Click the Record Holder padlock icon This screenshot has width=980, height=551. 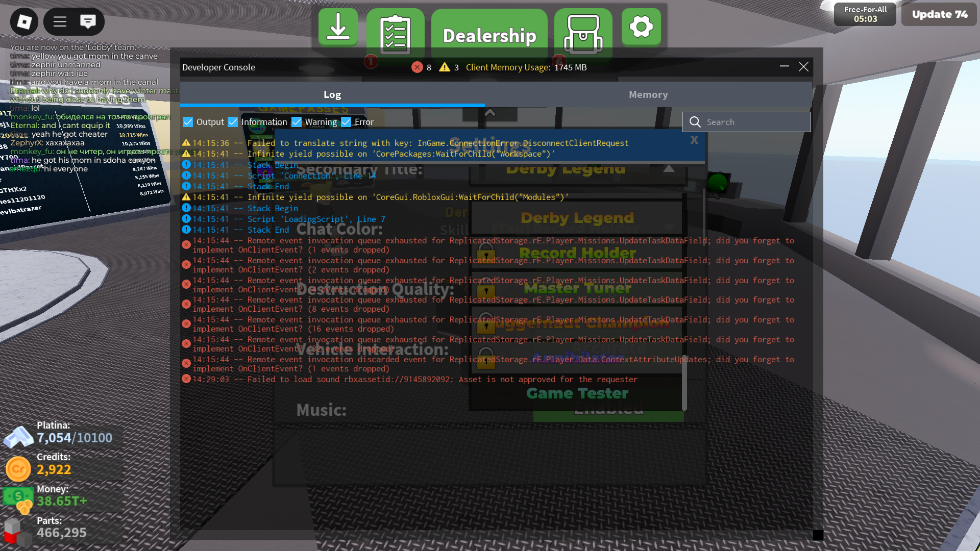[x=485, y=253]
